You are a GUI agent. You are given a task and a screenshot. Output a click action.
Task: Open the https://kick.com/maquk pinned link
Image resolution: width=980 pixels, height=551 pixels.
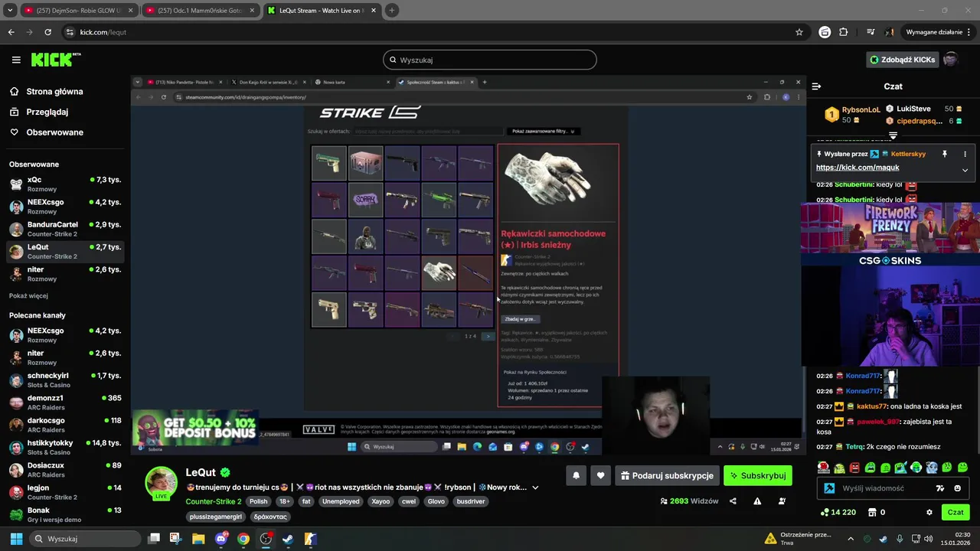857,168
